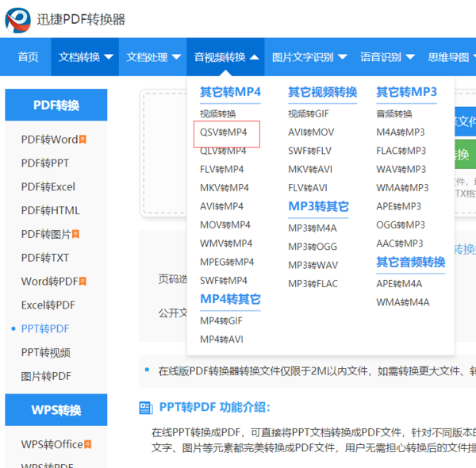Select 音频转换 in the menu
Viewport: 476px width, 468px height.
394,113
